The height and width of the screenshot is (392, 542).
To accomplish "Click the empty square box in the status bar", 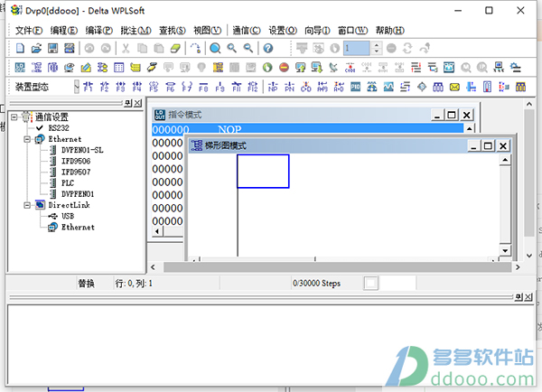I will (x=370, y=284).
